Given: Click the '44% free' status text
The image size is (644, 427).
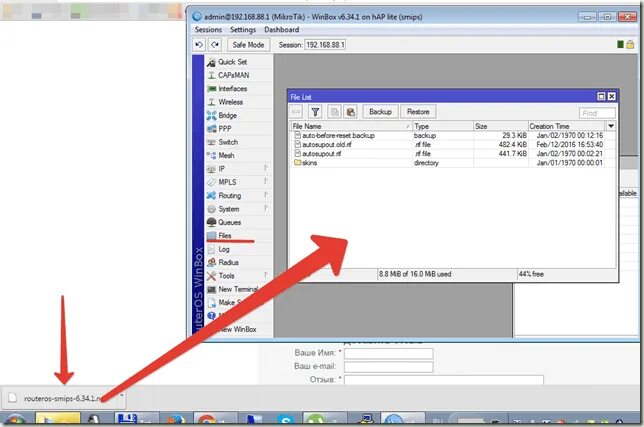Looking at the screenshot, I should click(531, 274).
